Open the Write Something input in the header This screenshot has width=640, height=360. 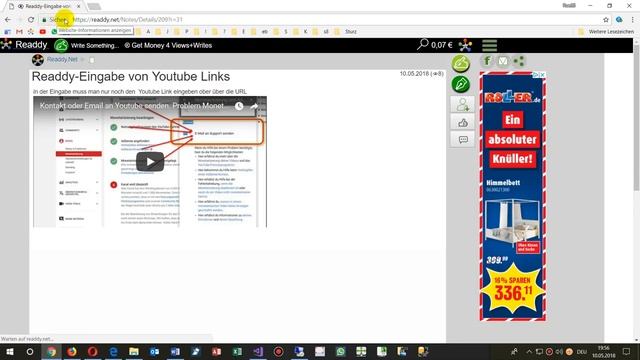pos(95,45)
